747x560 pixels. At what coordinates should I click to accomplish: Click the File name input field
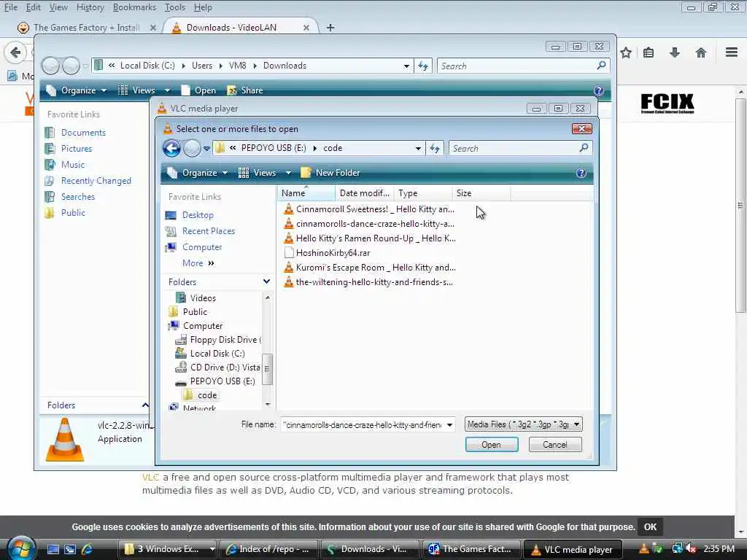[x=363, y=424]
